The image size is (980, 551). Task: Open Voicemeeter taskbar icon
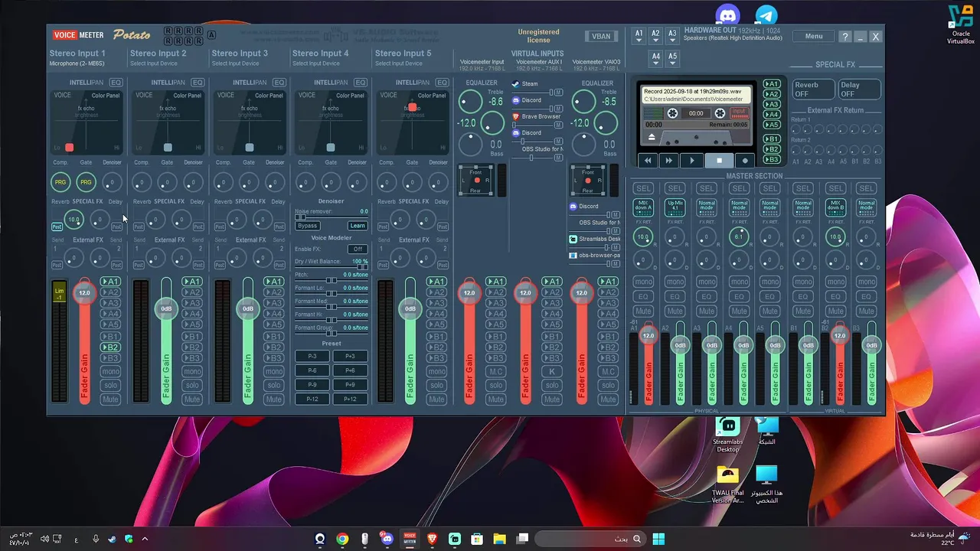coord(410,539)
